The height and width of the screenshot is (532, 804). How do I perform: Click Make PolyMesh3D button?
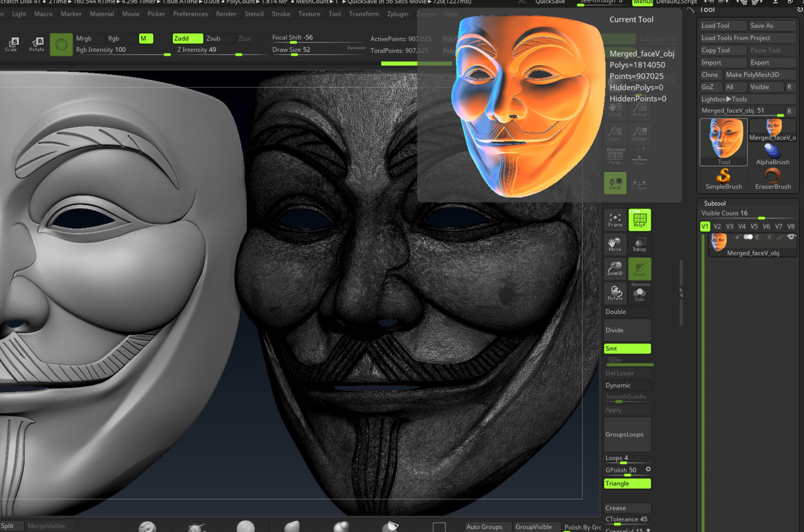(x=760, y=75)
